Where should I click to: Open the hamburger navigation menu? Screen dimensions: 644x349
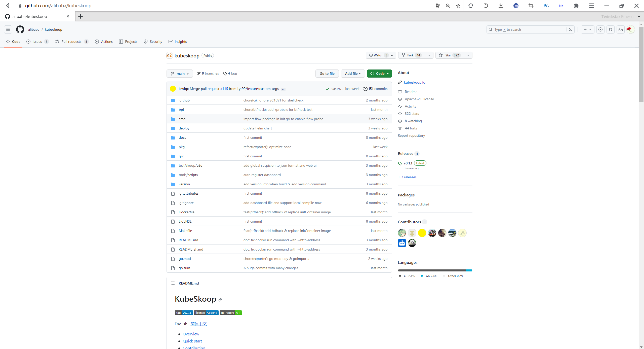tap(8, 29)
